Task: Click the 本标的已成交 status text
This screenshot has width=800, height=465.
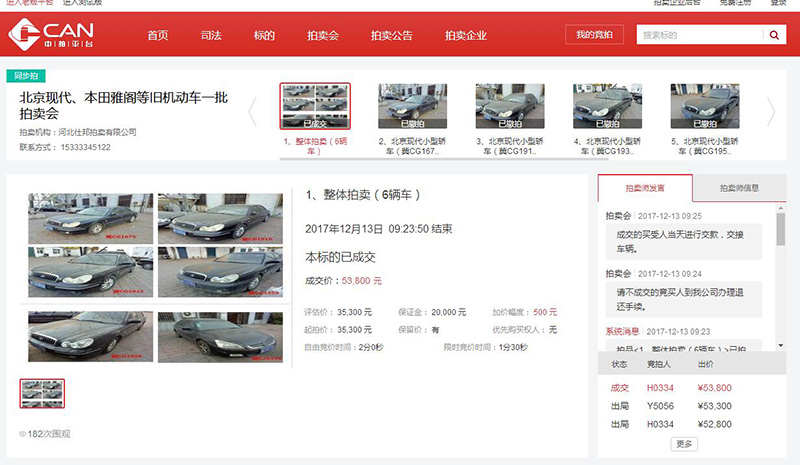Action: point(340,257)
